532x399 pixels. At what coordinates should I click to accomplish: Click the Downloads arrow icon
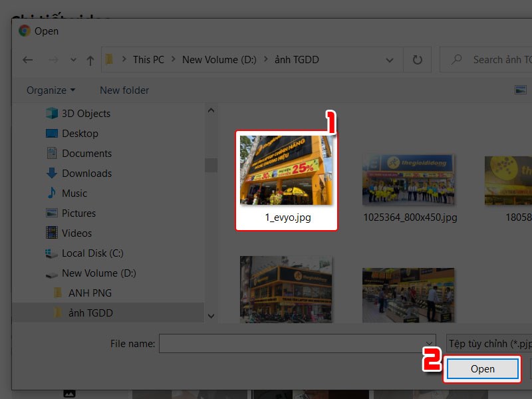pyautogui.click(x=52, y=173)
